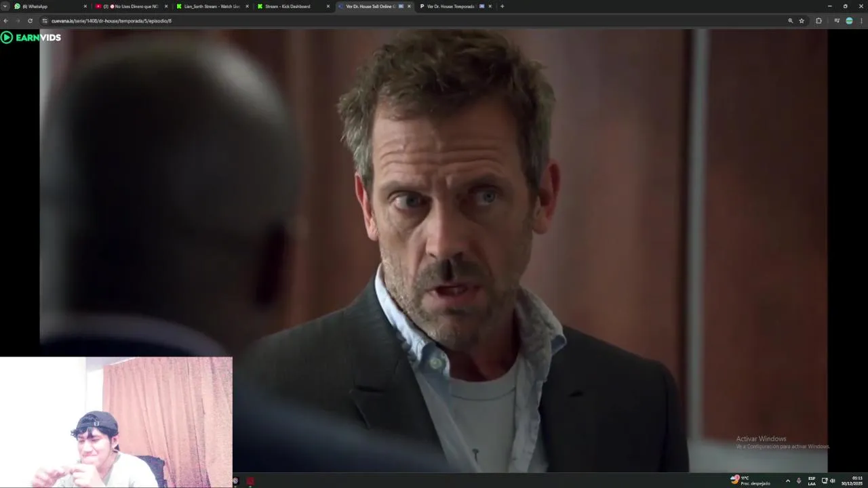Image resolution: width=868 pixels, height=488 pixels.
Task: Open a new browser tab
Action: click(502, 6)
